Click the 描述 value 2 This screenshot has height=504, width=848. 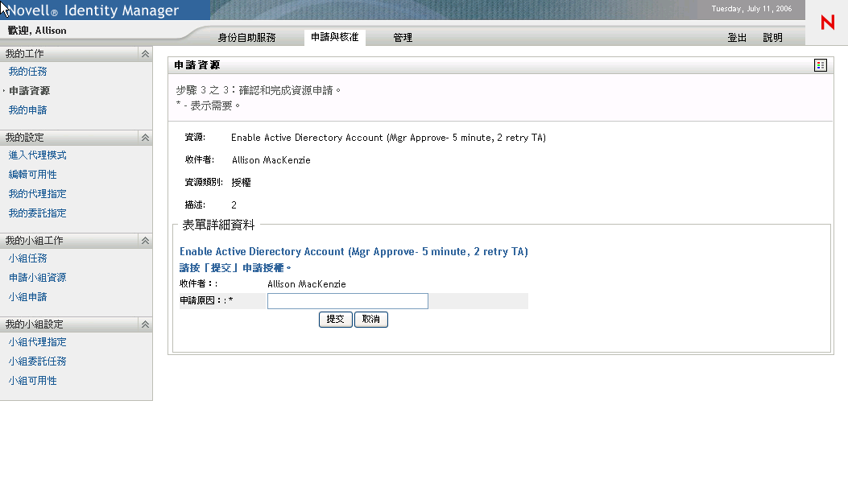[234, 205]
